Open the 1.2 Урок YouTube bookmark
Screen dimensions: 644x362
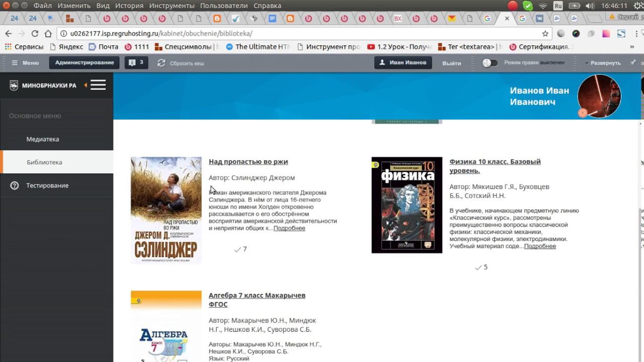(400, 47)
